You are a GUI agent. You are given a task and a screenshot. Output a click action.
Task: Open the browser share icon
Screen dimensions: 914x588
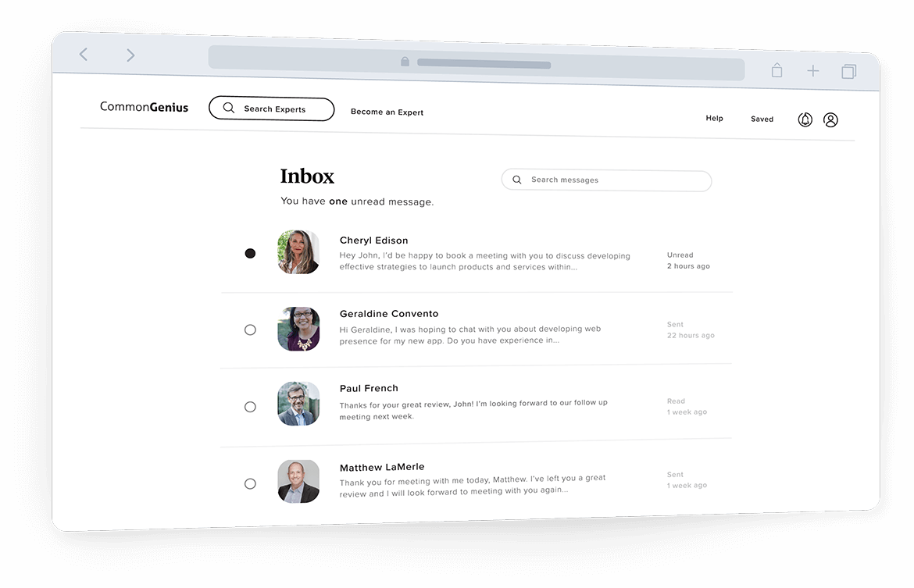click(x=777, y=70)
